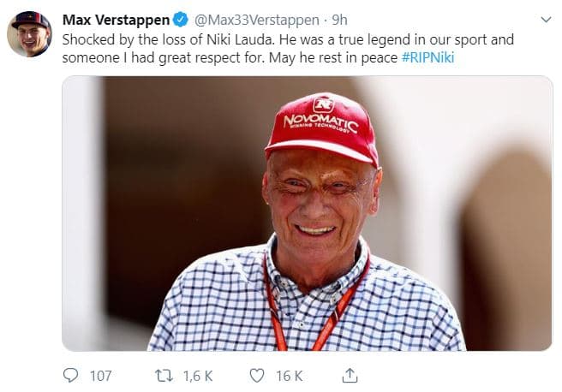562x392 pixels.
Task: Open the tweet via the 9h timestamp
Action: [x=340, y=20]
